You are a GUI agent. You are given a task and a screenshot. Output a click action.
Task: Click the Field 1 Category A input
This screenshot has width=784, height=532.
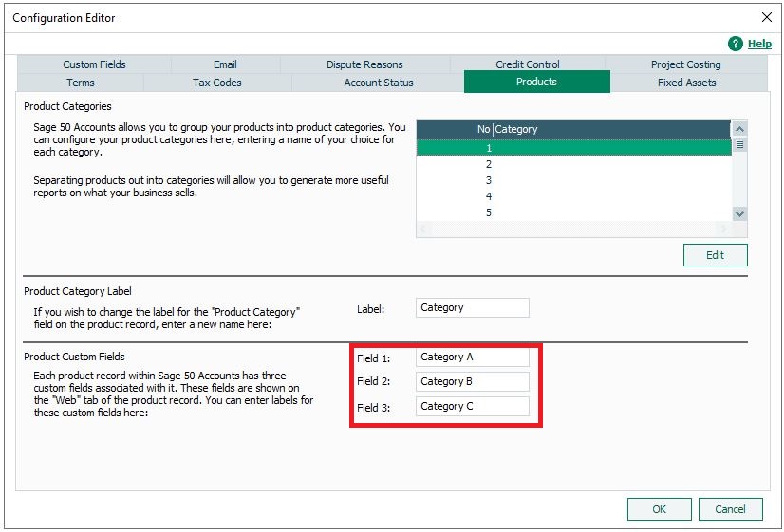[x=472, y=358]
